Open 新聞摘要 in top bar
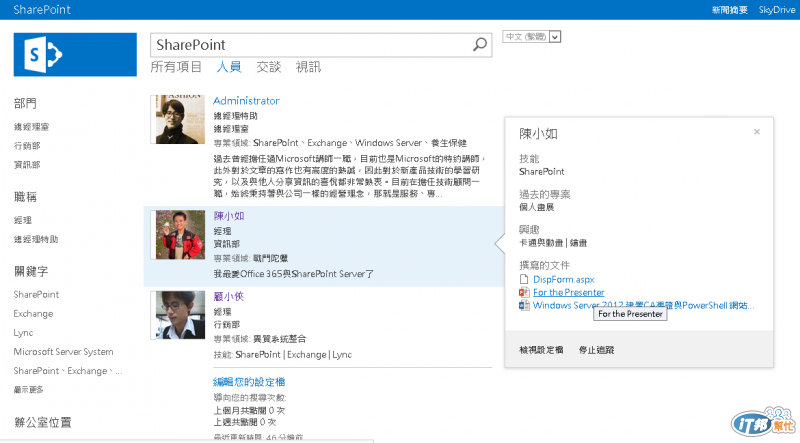The width and height of the screenshot is (800, 443). (x=730, y=10)
